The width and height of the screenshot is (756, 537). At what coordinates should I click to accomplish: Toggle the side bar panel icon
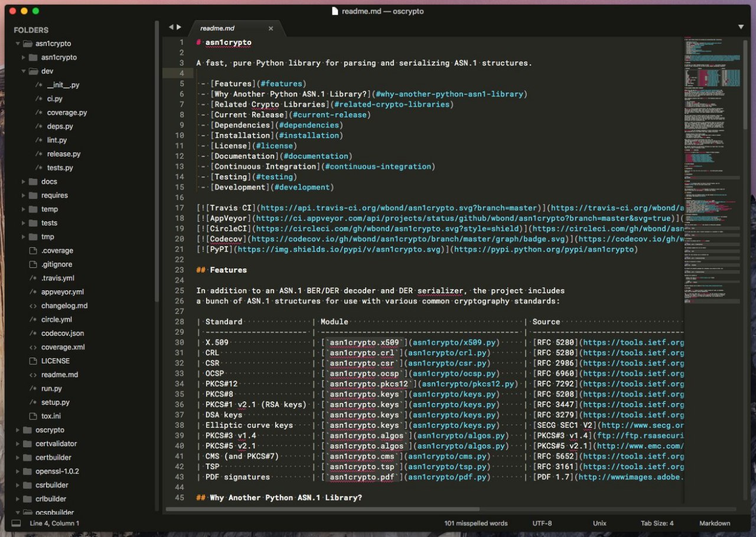click(16, 523)
